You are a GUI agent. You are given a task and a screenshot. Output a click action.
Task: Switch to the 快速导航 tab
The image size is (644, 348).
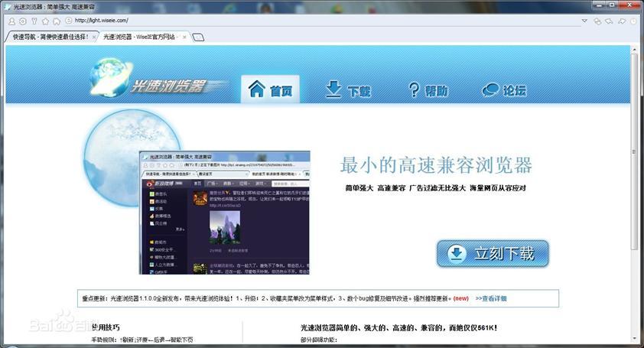(x=50, y=37)
